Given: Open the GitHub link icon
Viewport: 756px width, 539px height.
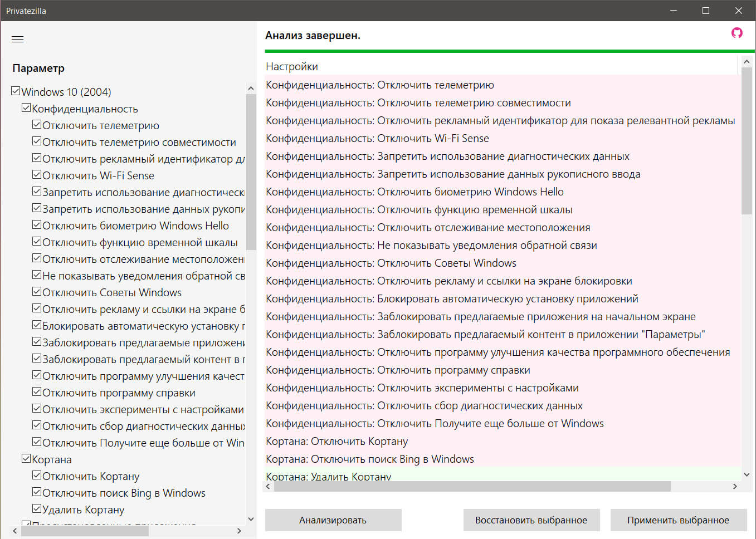Looking at the screenshot, I should [737, 33].
